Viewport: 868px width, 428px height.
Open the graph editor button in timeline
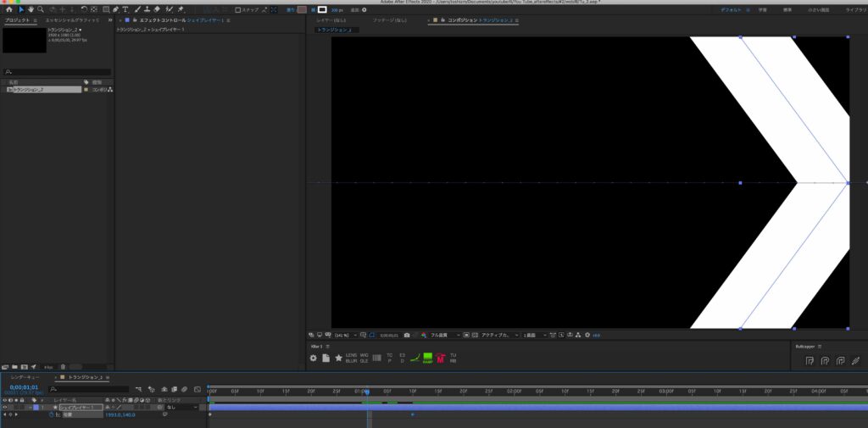pyautogui.click(x=197, y=389)
